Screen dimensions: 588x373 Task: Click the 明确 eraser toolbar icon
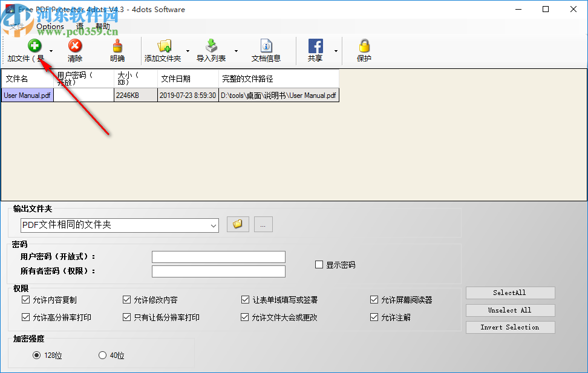coord(116,45)
